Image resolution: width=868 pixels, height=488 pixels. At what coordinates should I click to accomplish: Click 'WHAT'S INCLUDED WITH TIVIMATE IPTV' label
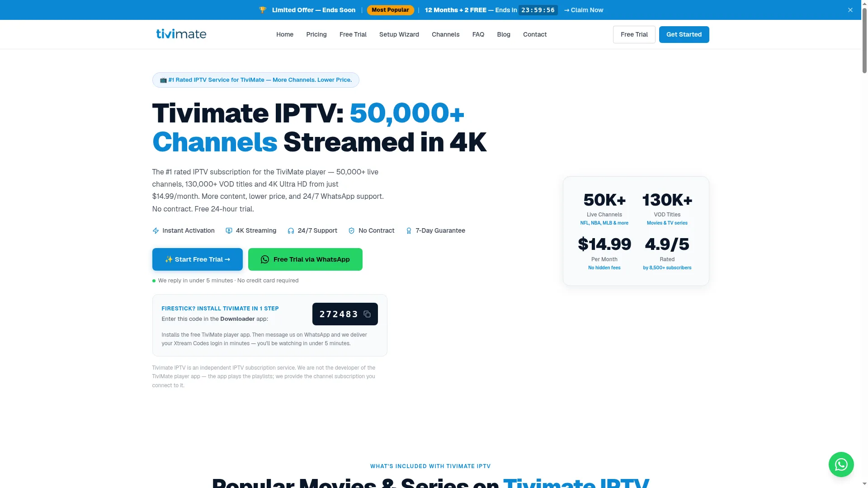430,466
